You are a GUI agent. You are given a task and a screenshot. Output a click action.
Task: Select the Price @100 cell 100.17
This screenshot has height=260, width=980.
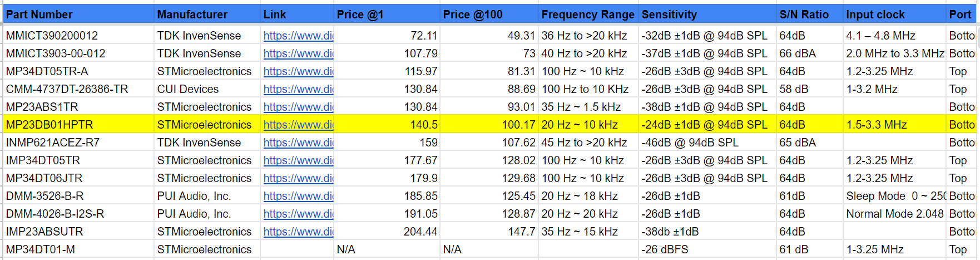coord(489,125)
